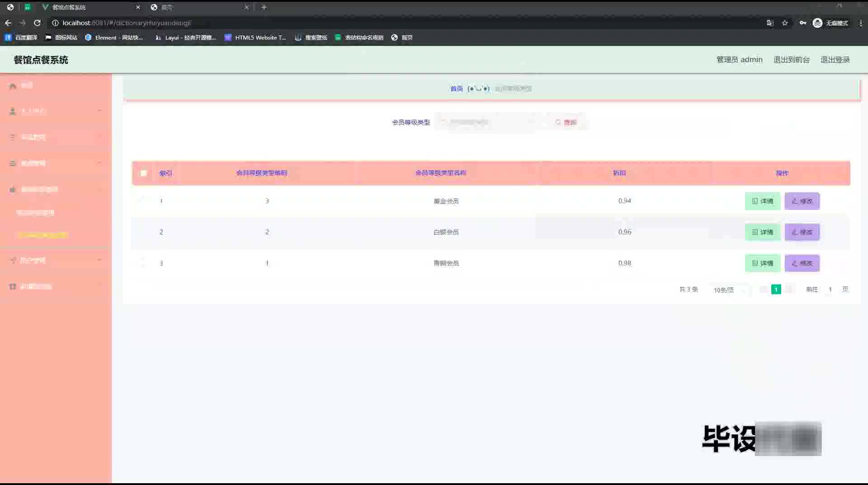Viewport: 868px width, 485px height.
Task: Click the 会员等级类型编码 column header
Action: 262,173
